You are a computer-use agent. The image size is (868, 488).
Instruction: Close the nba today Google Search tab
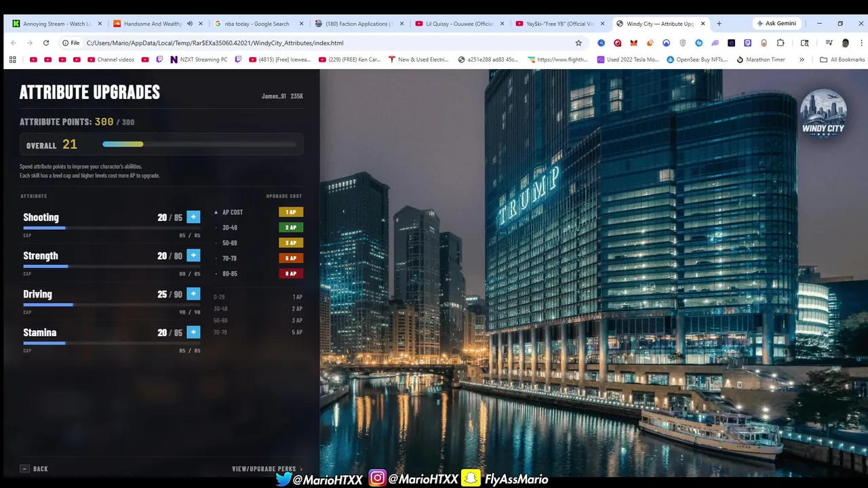pyautogui.click(x=301, y=24)
